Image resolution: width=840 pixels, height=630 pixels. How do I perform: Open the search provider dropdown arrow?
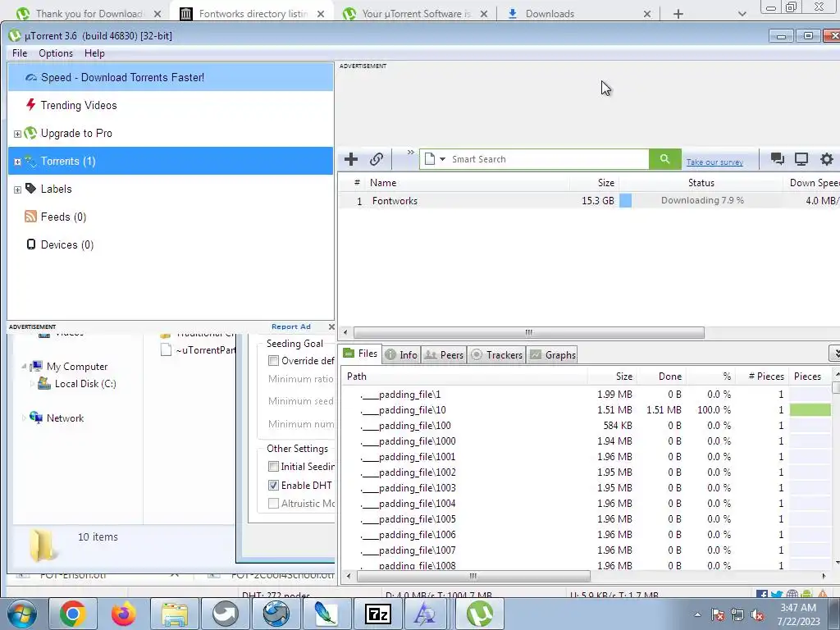(x=442, y=159)
